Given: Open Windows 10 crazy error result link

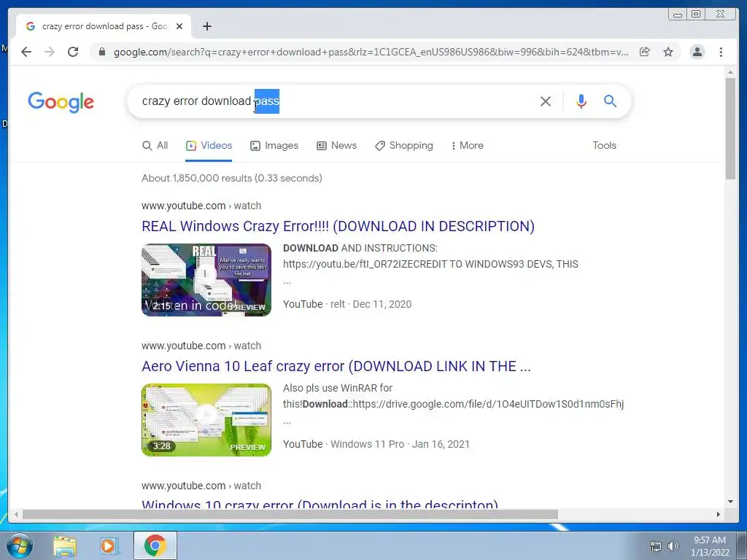Looking at the screenshot, I should click(x=320, y=504).
